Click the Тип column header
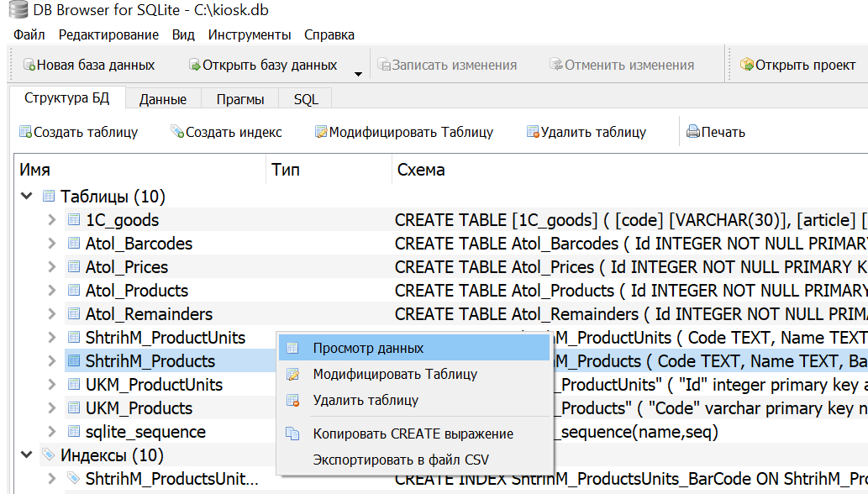This screenshot has height=494, width=868. tap(329, 169)
